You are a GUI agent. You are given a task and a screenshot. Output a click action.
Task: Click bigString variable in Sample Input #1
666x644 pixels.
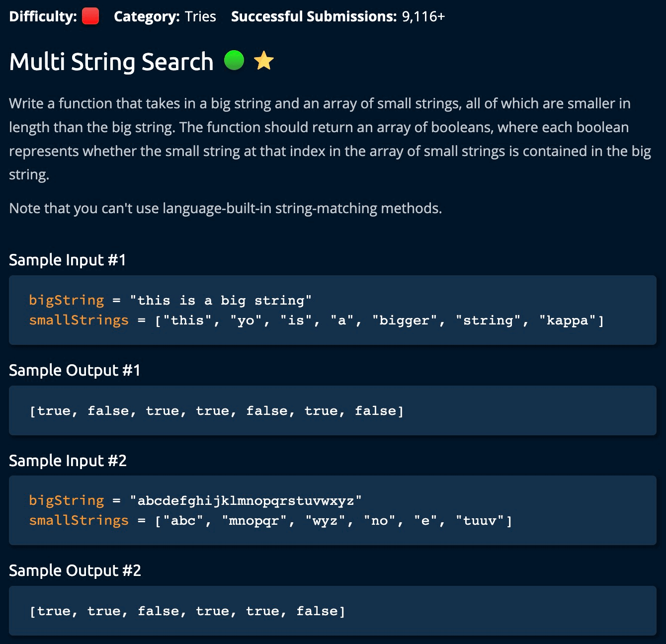pos(67,300)
